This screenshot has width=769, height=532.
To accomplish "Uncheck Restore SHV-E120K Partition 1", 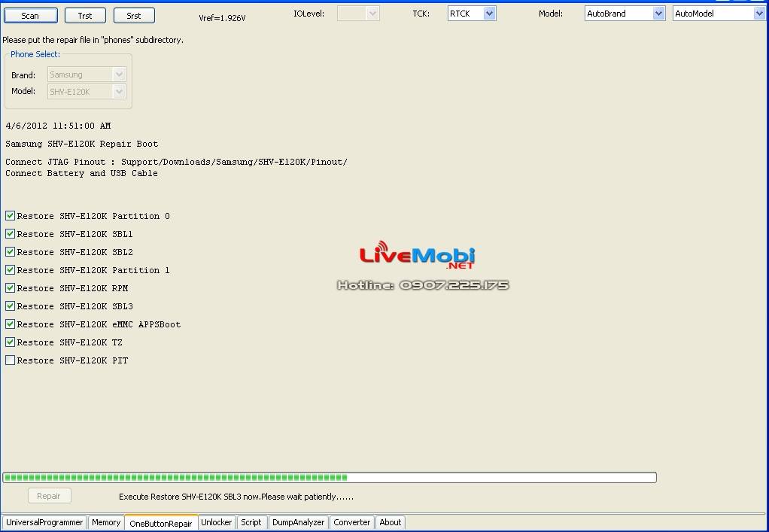I will click(x=11, y=270).
